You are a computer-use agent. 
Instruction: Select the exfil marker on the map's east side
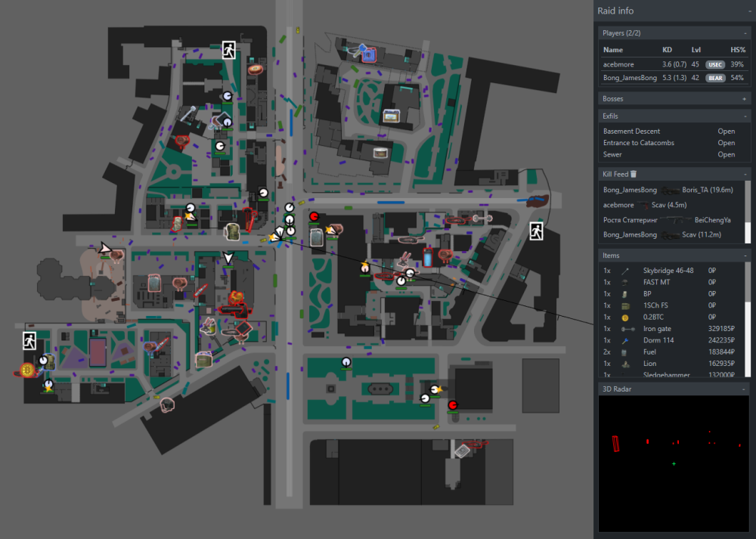point(536,231)
